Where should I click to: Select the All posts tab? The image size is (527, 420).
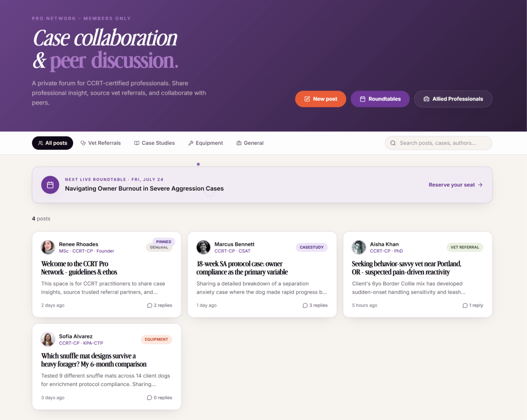[x=53, y=143]
